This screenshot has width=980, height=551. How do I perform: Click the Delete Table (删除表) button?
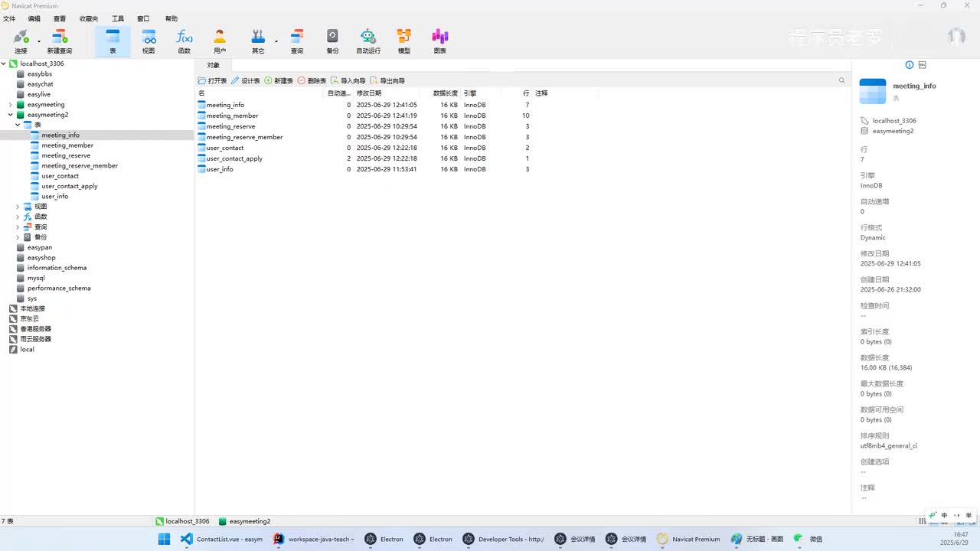[312, 80]
